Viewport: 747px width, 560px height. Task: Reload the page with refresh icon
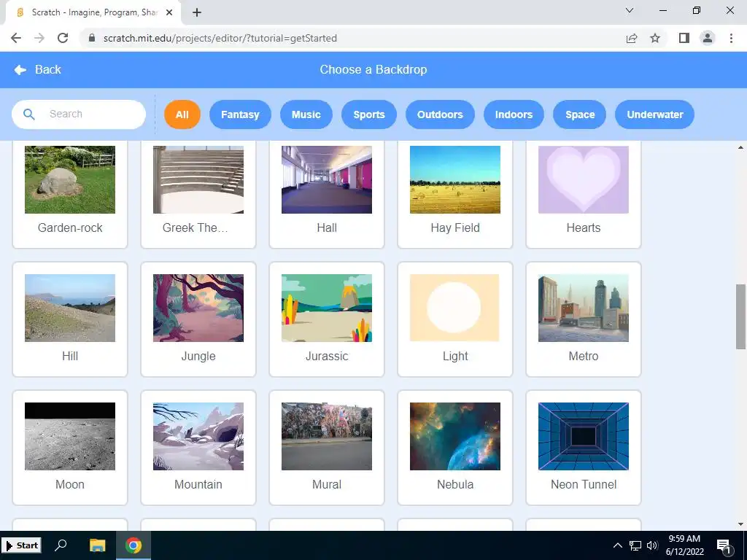point(63,38)
